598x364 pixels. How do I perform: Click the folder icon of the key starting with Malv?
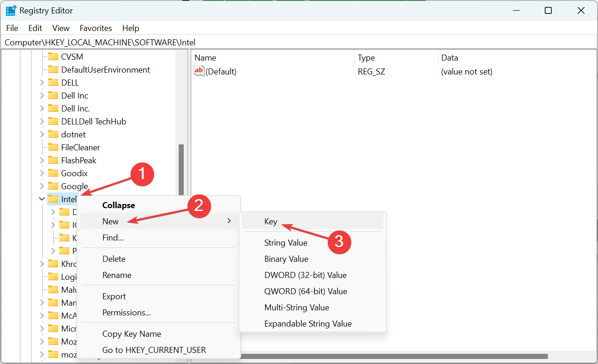(53, 290)
